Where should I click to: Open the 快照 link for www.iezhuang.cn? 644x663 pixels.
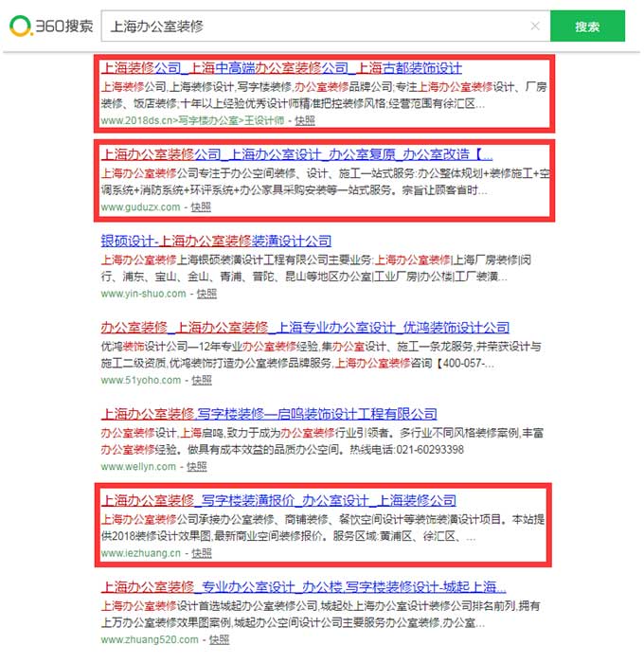coord(202,553)
